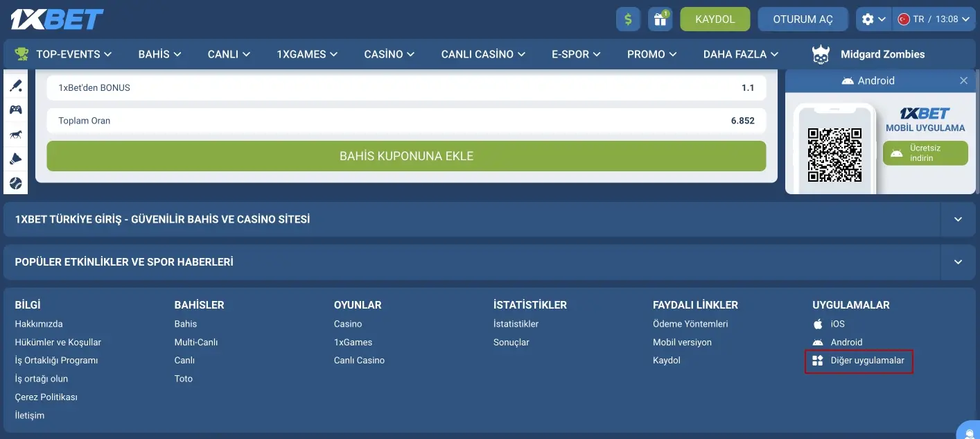
Task: Open the gift box bonus icon
Action: pos(660,19)
